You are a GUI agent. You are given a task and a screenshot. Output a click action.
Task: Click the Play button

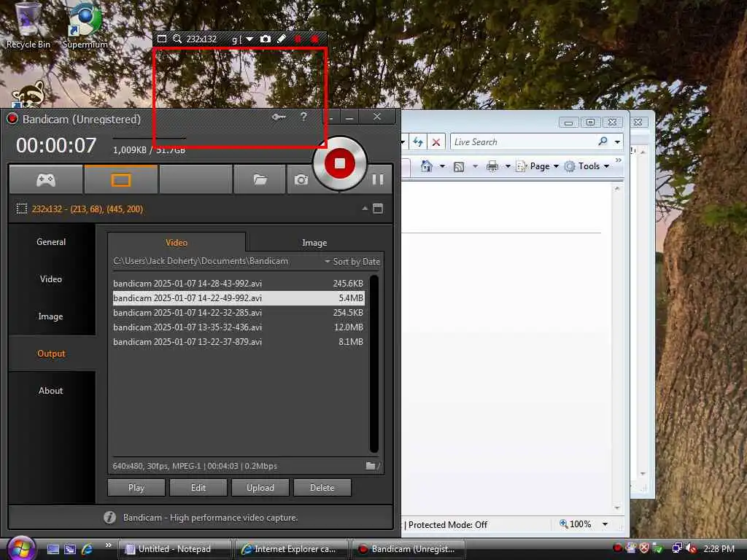[136, 488]
